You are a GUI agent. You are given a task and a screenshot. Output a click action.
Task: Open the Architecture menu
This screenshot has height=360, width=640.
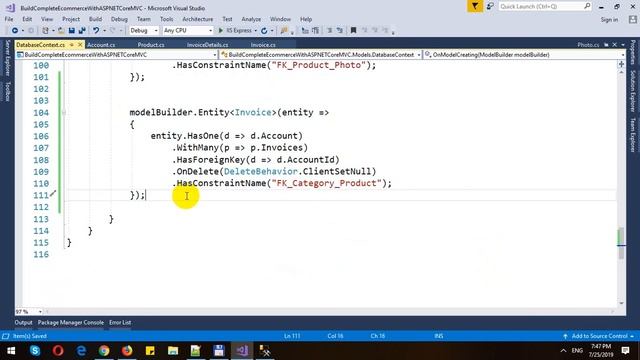tap(198, 19)
